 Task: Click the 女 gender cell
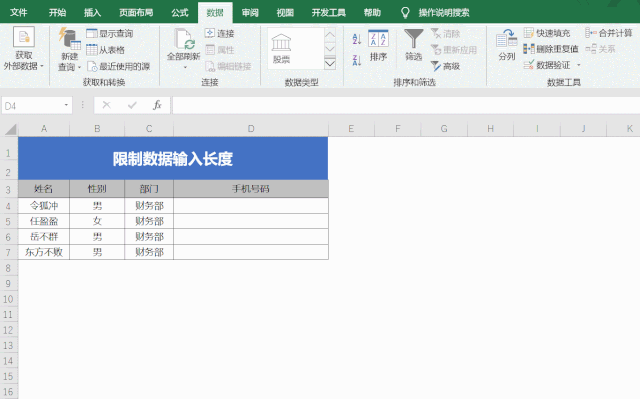pos(97,221)
